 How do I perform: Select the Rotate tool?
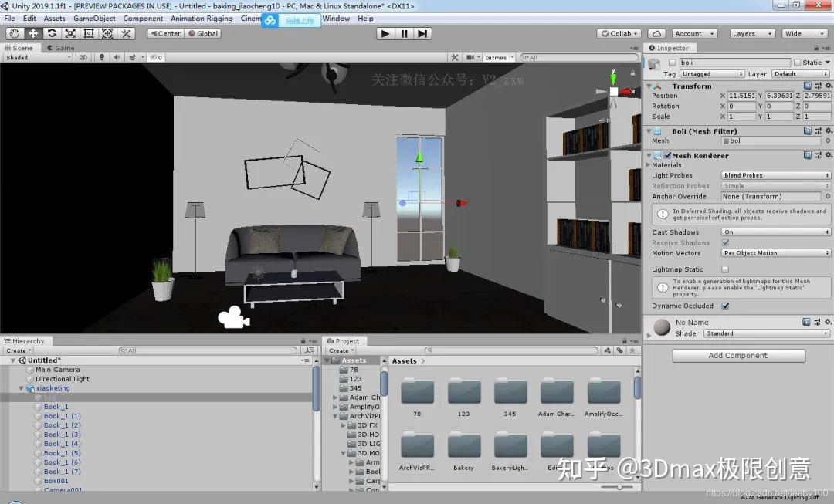pos(50,33)
